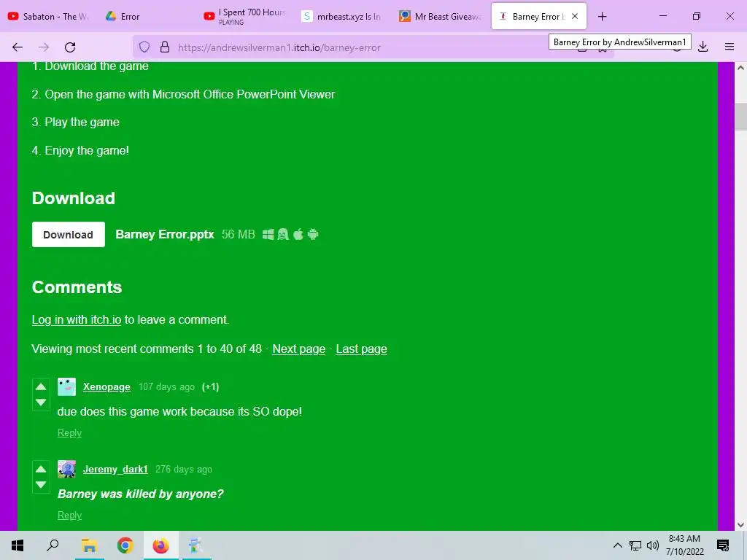The width and height of the screenshot is (747, 560).
Task: Open a new tab with the plus button
Action: point(602,17)
